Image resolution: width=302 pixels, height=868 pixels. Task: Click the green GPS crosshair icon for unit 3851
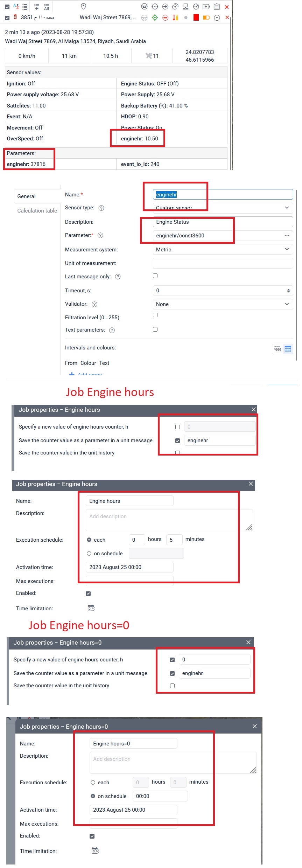point(155,18)
